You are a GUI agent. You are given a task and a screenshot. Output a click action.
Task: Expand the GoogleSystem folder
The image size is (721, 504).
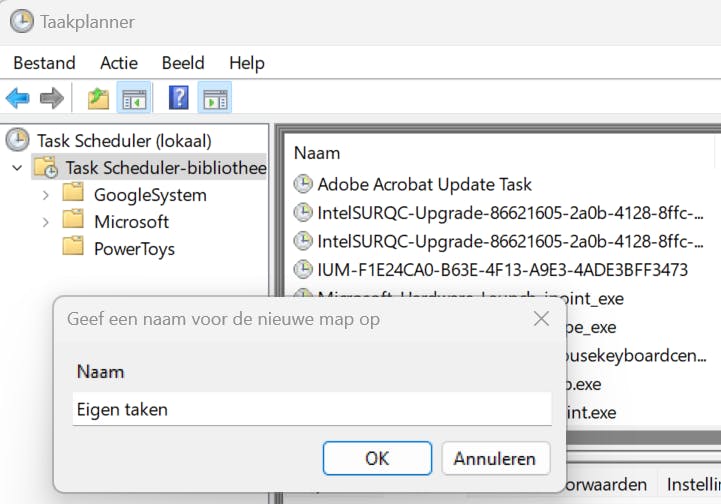[45, 195]
